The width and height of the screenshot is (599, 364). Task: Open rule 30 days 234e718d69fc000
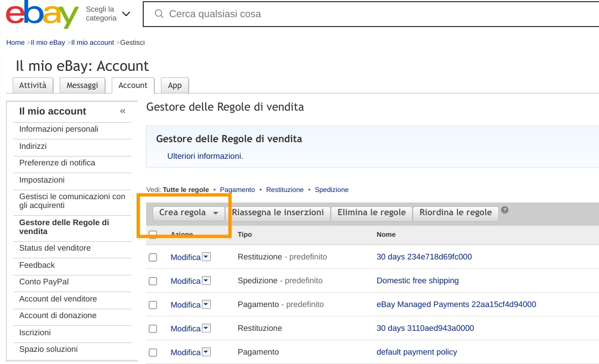[x=424, y=257]
